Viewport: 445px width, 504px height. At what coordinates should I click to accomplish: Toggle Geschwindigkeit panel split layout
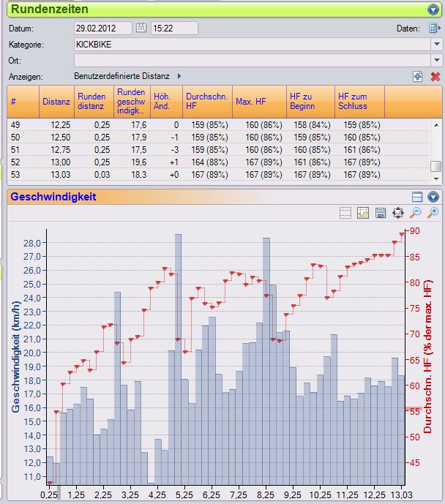417,197
